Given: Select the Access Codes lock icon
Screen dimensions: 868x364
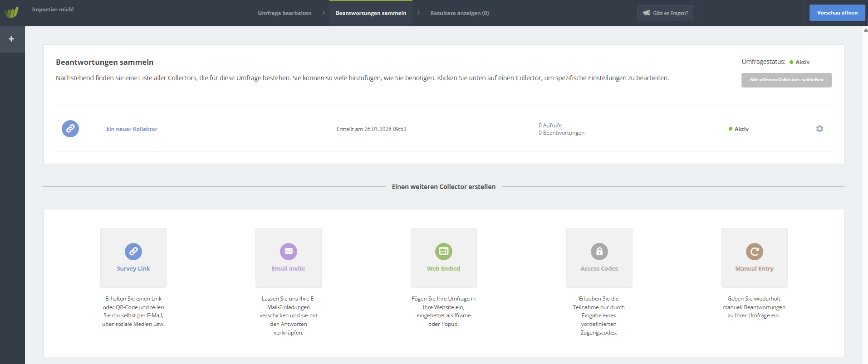Looking at the screenshot, I should [599, 252].
